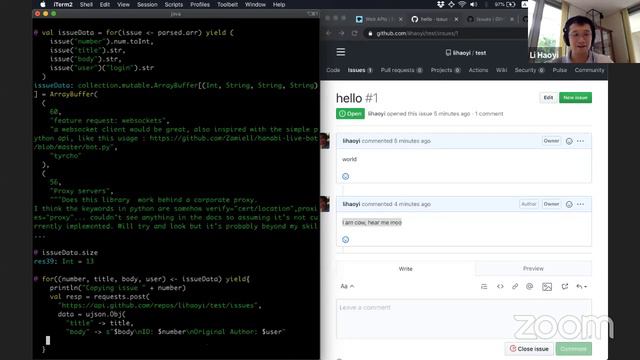Click lihaoyi username in first comment header
This screenshot has height=360, width=640.
[351, 141]
